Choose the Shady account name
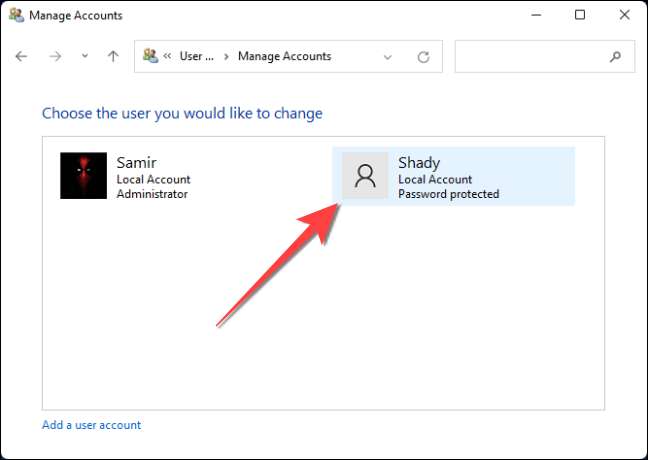 419,163
